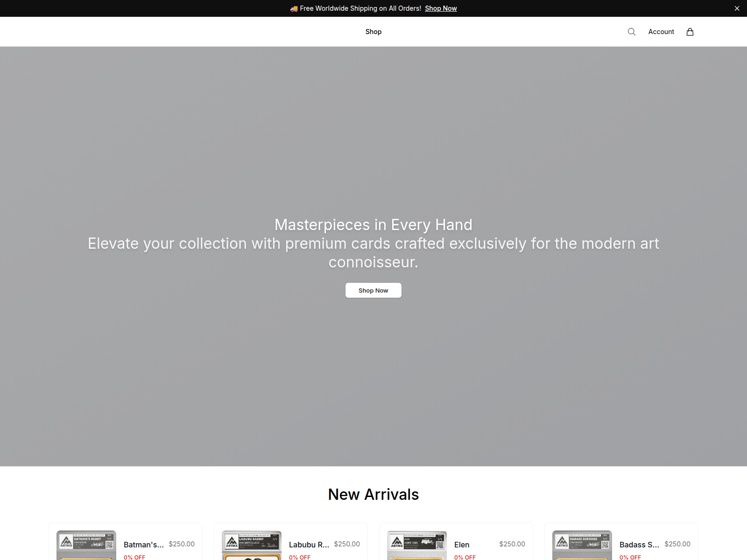Select the Labubu R... product title
The height and width of the screenshot is (560, 747).
coord(309,545)
